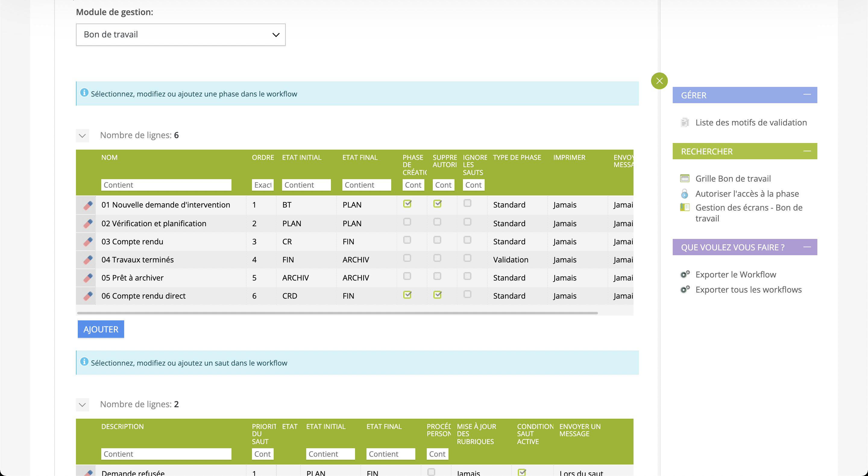
Task: Click edit icon for 03 Compte rendu
Action: (88, 242)
